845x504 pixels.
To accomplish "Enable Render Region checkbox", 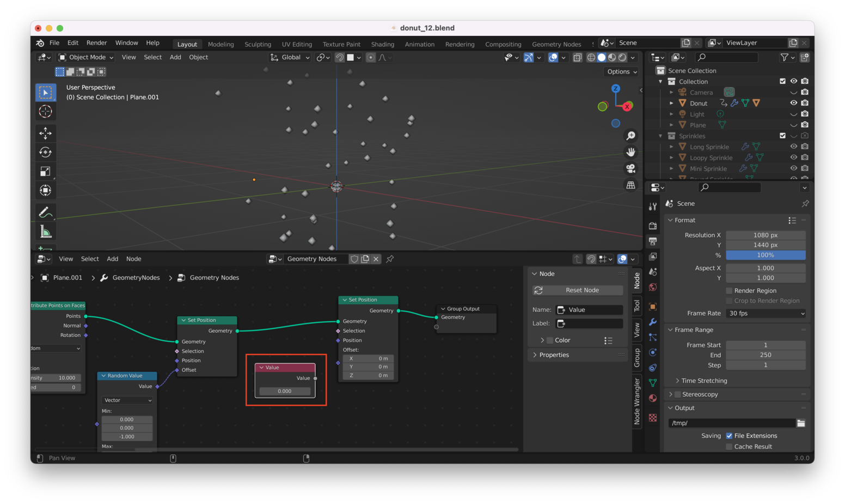I will (x=729, y=290).
